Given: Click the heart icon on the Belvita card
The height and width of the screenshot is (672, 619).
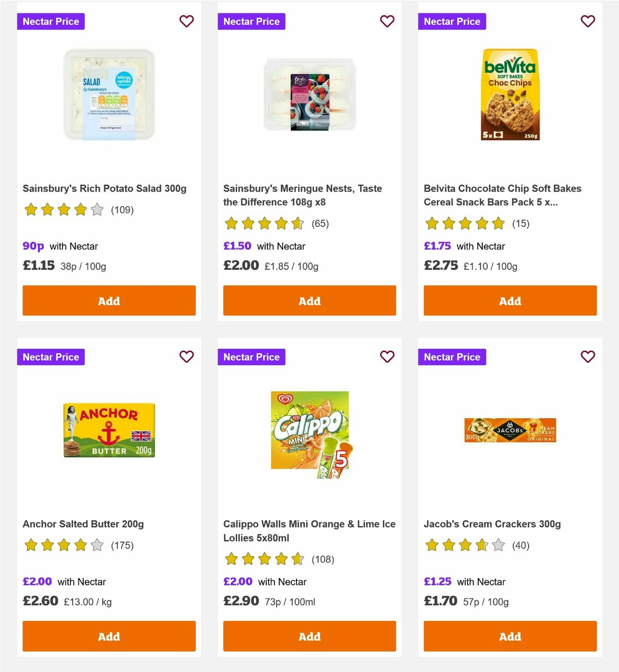Looking at the screenshot, I should (x=588, y=21).
